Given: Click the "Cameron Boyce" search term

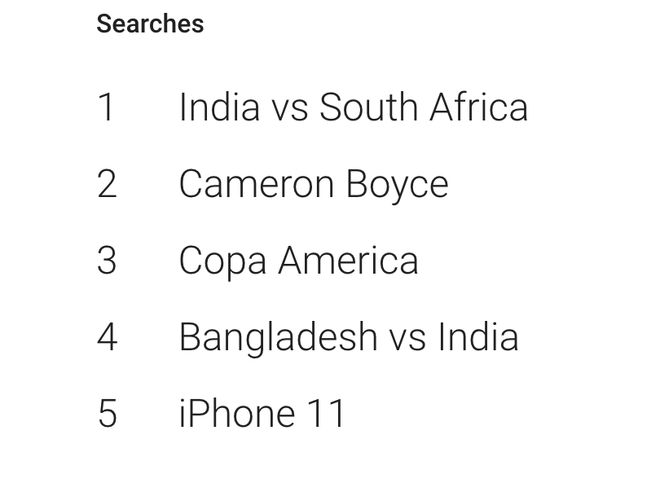Looking at the screenshot, I should (313, 185).
